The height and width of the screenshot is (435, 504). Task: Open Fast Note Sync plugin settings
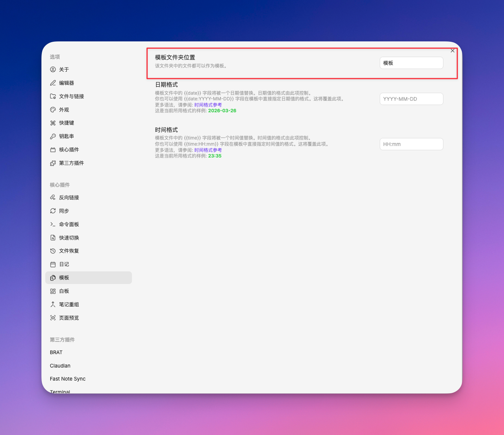(68, 379)
